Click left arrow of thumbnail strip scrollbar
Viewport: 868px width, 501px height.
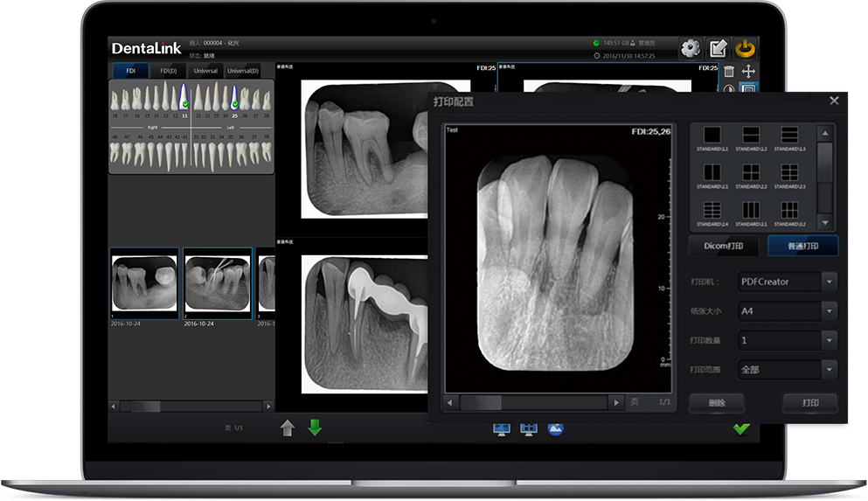point(114,407)
